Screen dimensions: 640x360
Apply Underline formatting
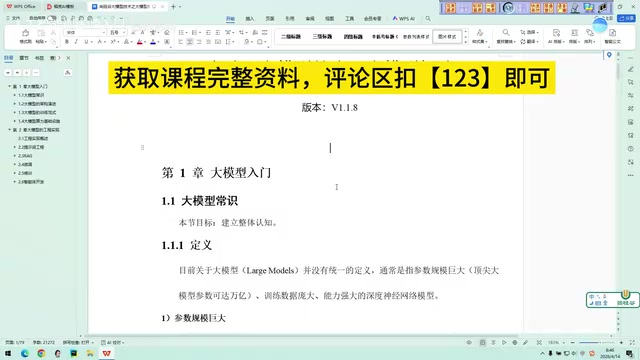pyautogui.click(x=86, y=42)
